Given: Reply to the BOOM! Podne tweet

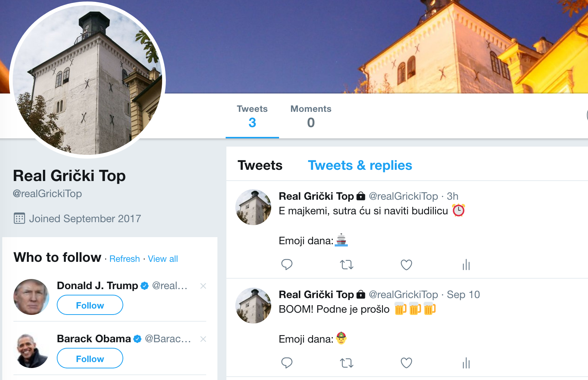Looking at the screenshot, I should [x=287, y=363].
